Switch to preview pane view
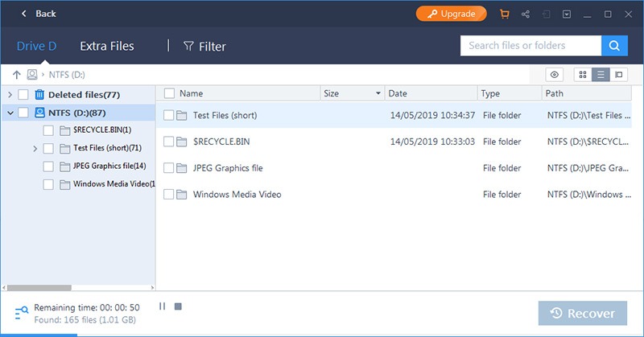This screenshot has width=644, height=337. coord(618,75)
